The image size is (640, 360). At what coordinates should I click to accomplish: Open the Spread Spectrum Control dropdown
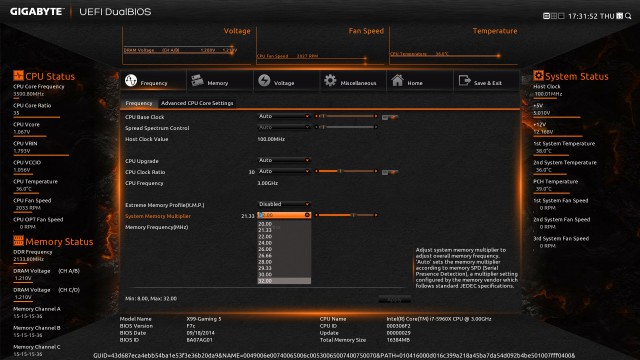point(284,127)
